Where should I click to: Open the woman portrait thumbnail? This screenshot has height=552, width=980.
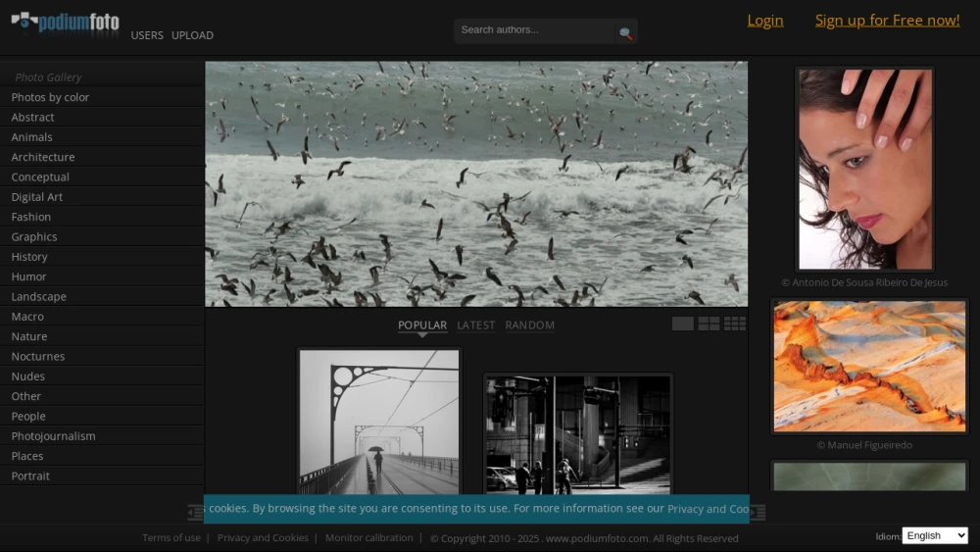coord(865,170)
